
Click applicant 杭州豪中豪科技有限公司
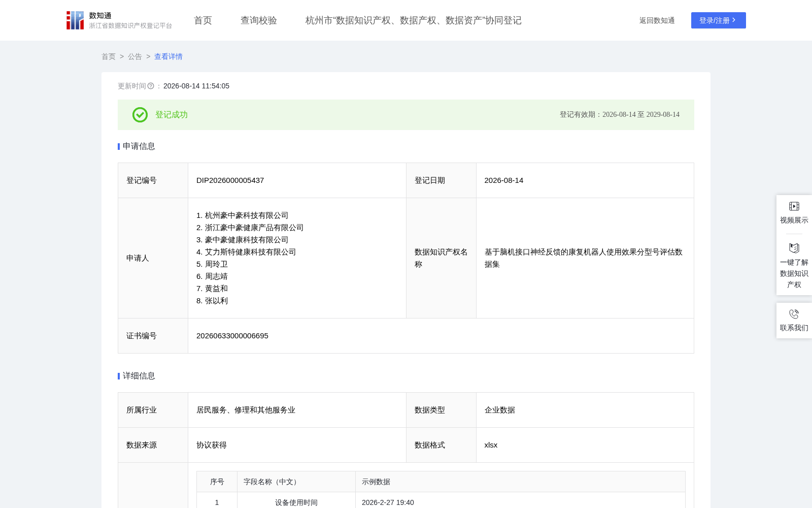247,215
